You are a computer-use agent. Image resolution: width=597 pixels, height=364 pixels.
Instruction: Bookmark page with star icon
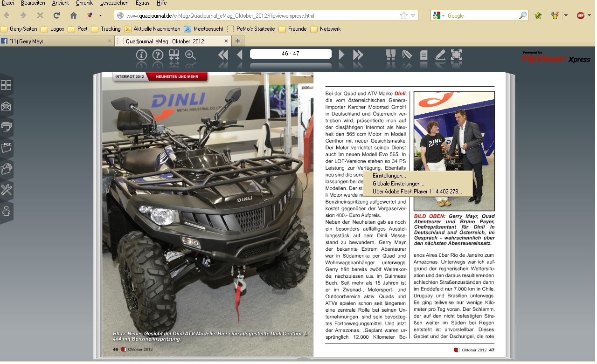click(x=404, y=15)
